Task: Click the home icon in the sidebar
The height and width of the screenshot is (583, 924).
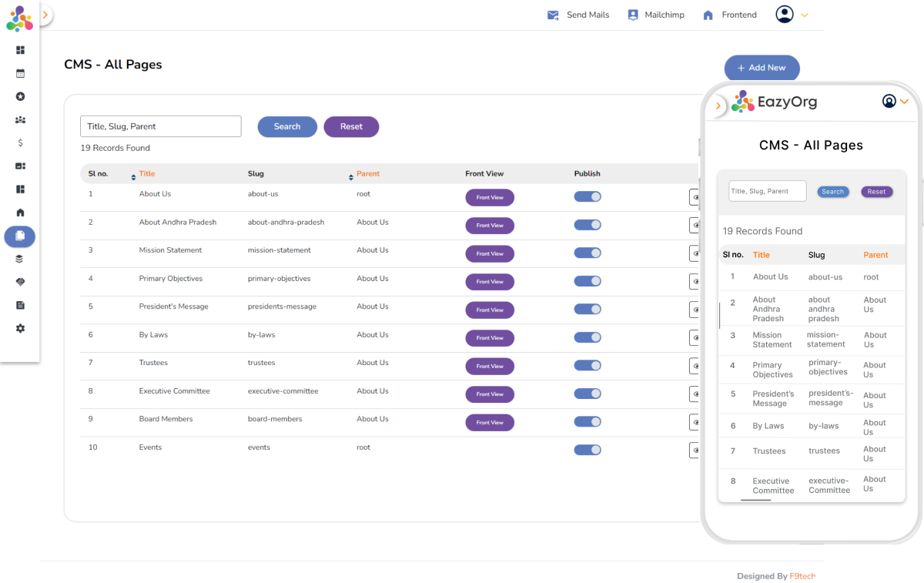Action: coord(20,213)
